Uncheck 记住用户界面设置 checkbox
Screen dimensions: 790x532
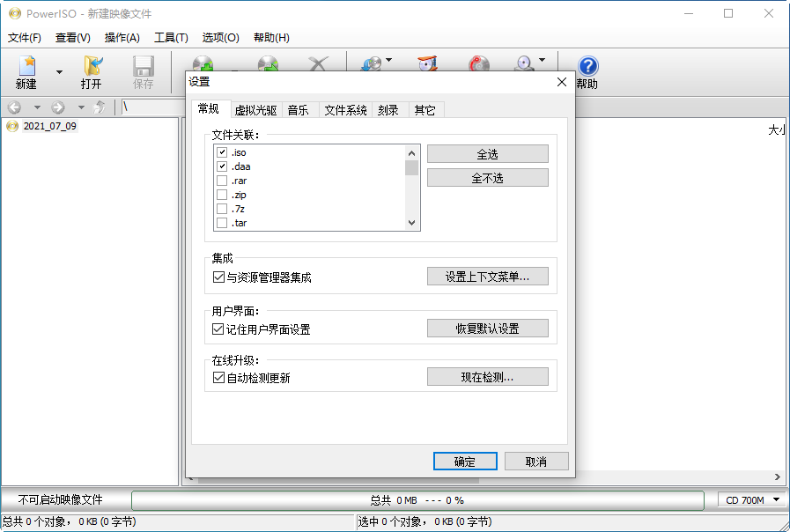pos(218,329)
